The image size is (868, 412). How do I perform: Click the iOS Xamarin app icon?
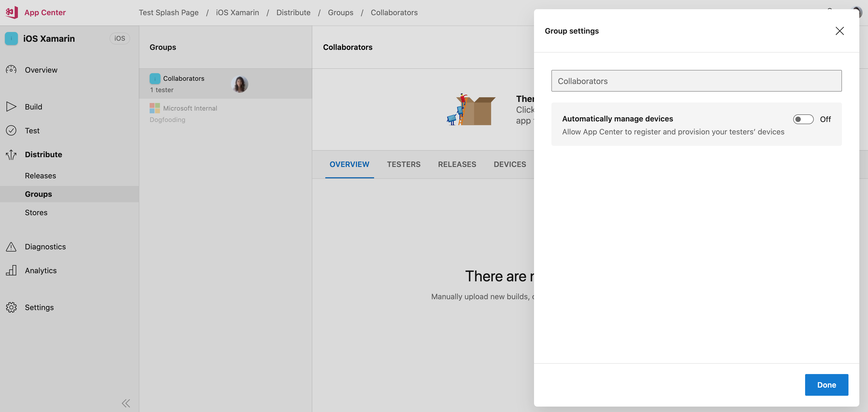11,38
